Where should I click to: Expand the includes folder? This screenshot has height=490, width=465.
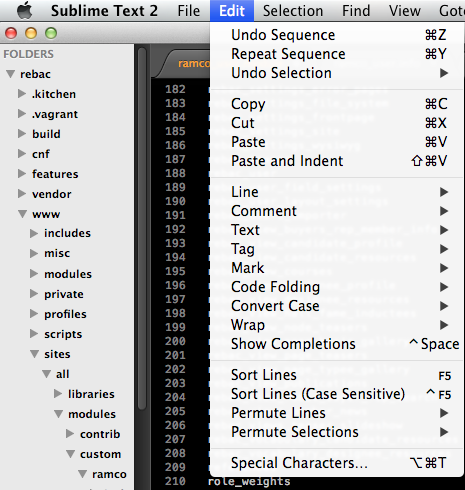click(x=34, y=233)
